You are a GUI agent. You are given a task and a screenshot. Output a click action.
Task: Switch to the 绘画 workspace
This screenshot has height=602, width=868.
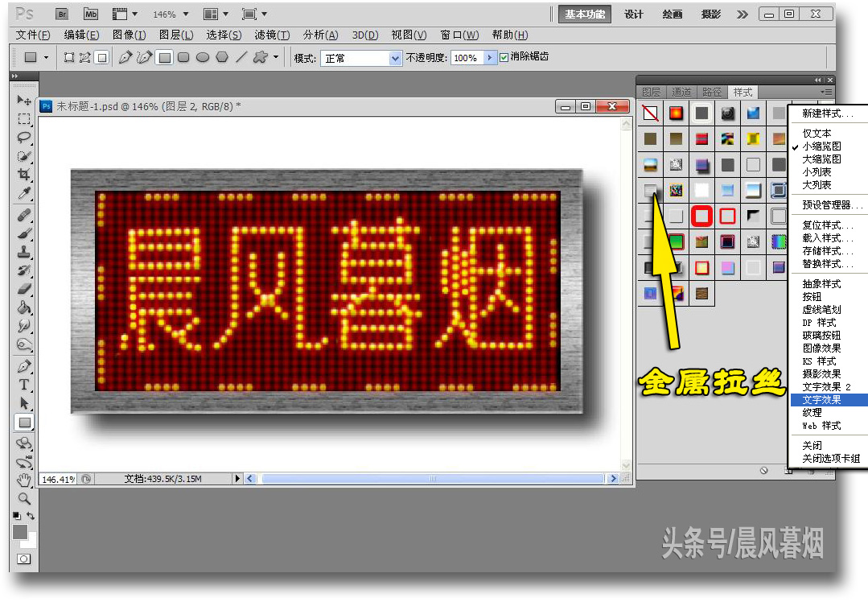pyautogui.click(x=672, y=14)
